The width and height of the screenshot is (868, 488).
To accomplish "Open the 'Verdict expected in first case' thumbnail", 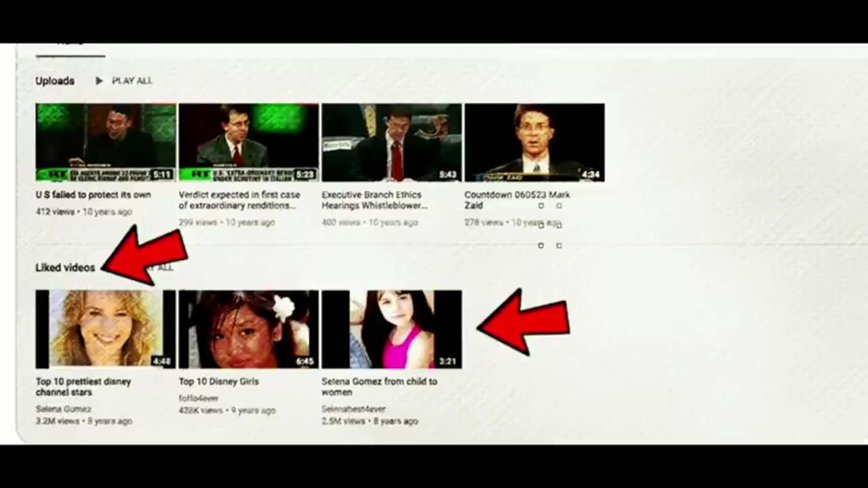I will click(249, 142).
